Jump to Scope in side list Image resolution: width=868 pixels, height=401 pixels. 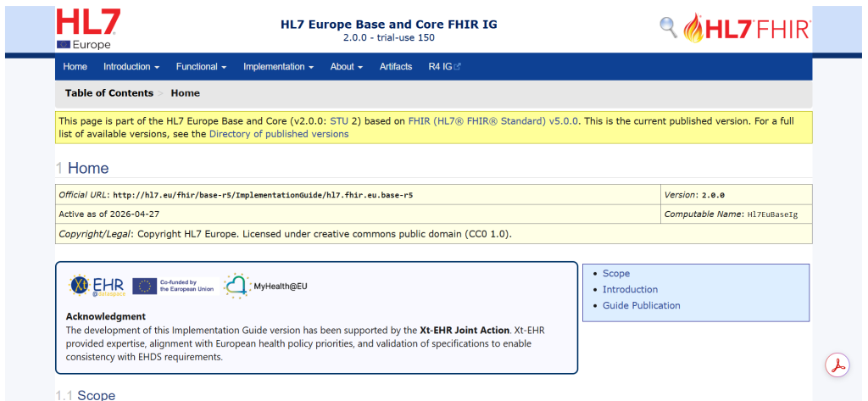[x=616, y=274]
